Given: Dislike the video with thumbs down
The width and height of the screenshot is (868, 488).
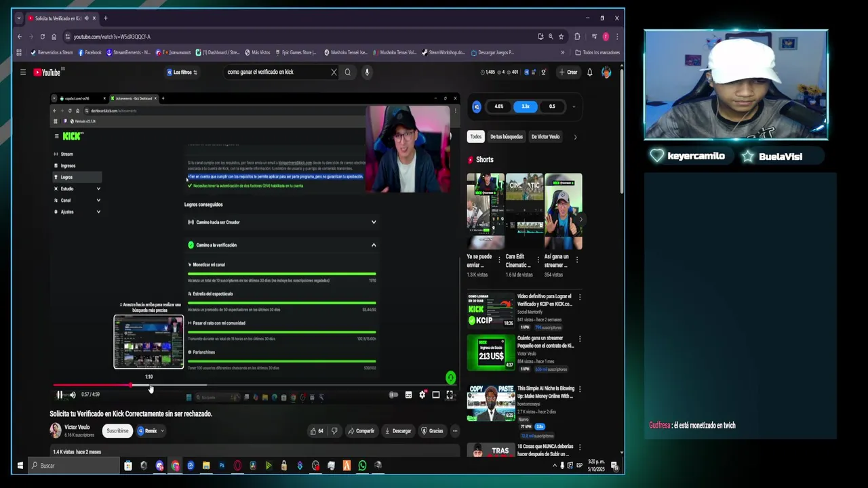Looking at the screenshot, I should click(x=334, y=430).
